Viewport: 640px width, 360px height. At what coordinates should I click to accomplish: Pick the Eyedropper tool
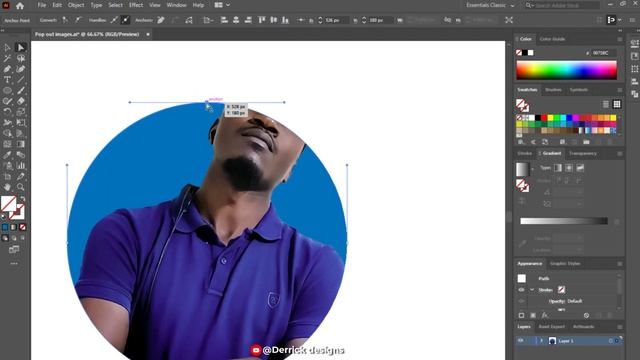(7, 155)
